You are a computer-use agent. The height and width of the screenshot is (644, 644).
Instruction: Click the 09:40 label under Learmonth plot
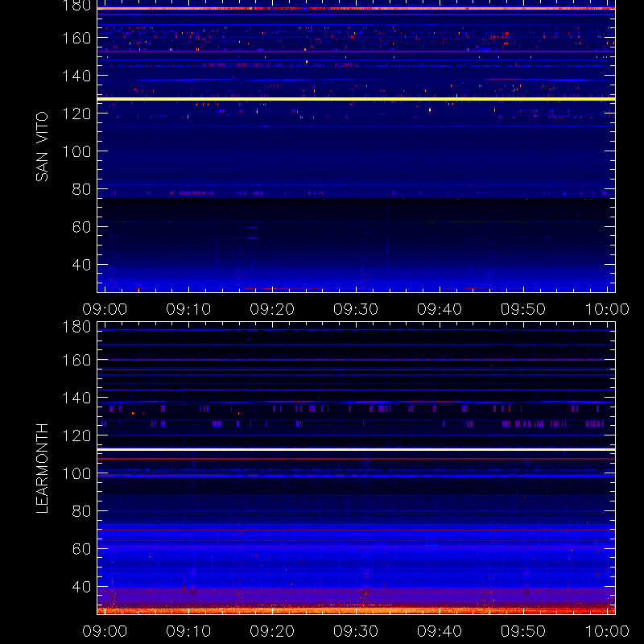tap(440, 631)
